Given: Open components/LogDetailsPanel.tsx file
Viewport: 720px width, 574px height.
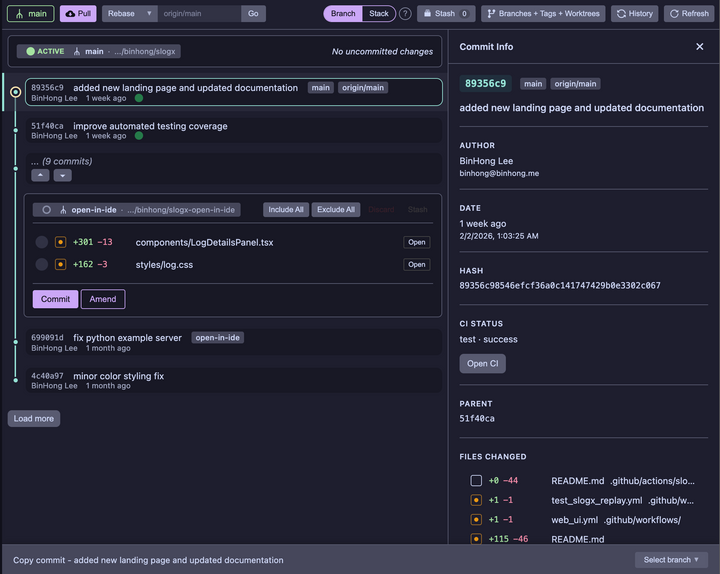Looking at the screenshot, I should coord(416,242).
